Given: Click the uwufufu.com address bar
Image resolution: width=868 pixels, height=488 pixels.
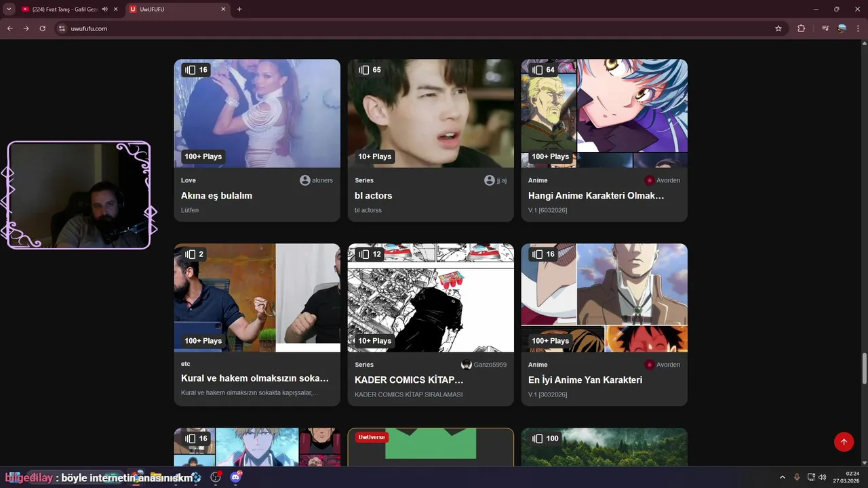Looking at the screenshot, I should click(420, 28).
